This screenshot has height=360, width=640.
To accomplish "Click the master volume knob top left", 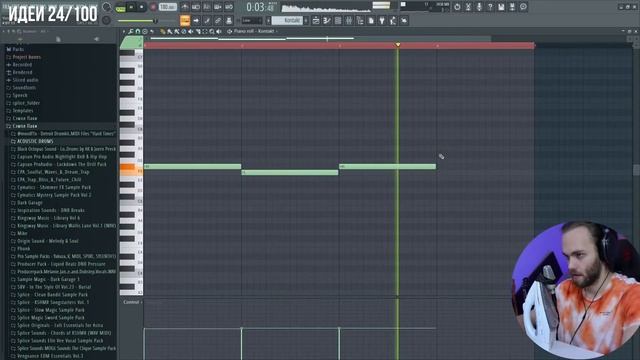I will click(x=107, y=7).
